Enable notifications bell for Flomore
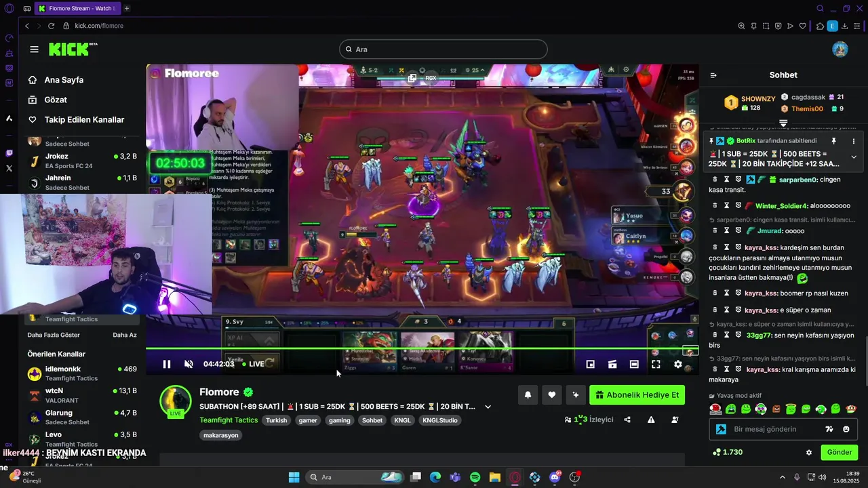The height and width of the screenshot is (488, 868). click(528, 394)
